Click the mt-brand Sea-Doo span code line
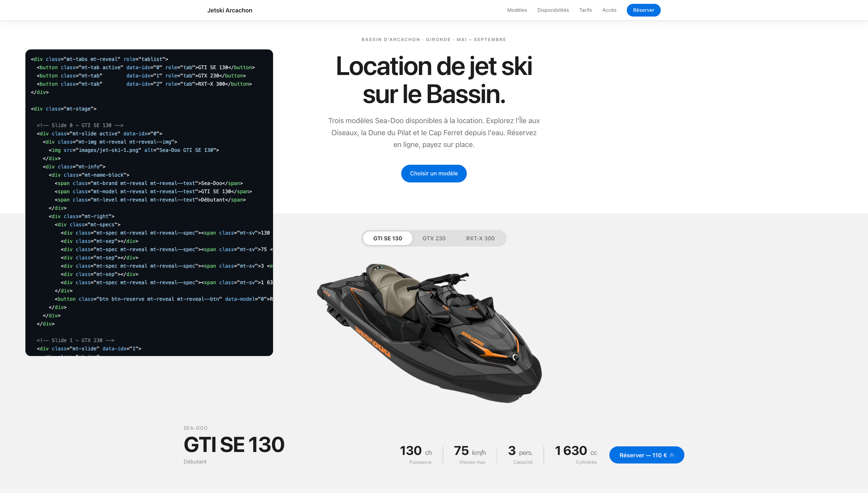 coord(149,183)
